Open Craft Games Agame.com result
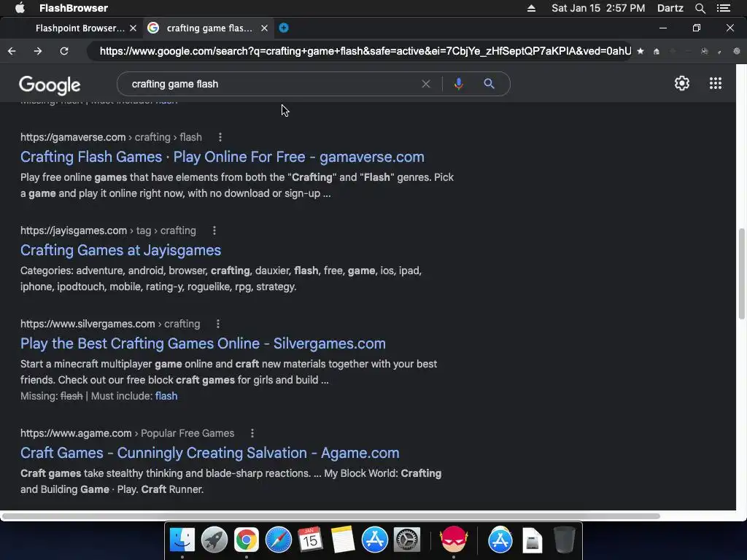Screen dimensions: 747x560 click(x=209, y=453)
